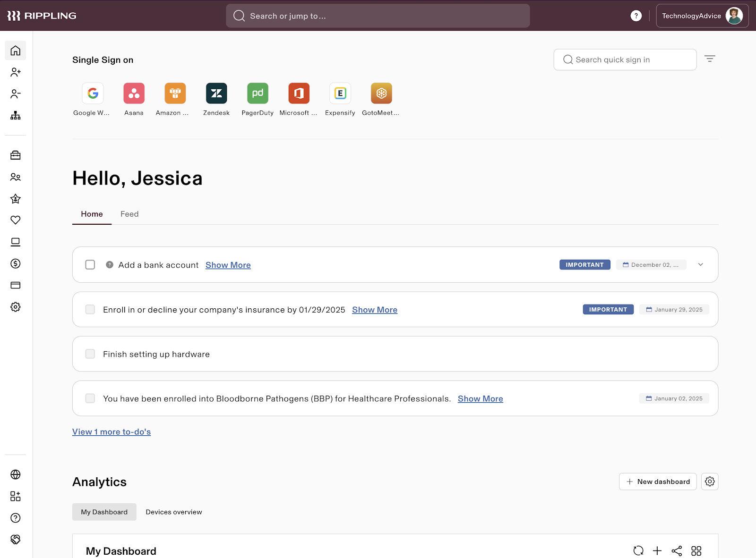Launch Asana sign-on app
Viewport: 756px width, 558px height.
tap(134, 93)
